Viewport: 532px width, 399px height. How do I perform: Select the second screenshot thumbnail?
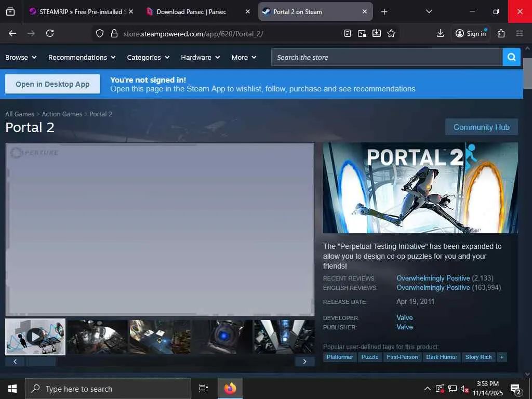point(97,337)
